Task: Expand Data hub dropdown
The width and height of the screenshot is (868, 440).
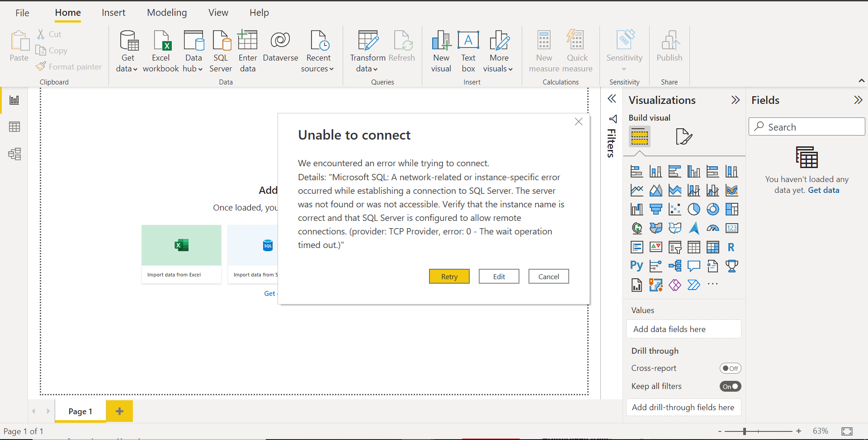Action: point(200,69)
